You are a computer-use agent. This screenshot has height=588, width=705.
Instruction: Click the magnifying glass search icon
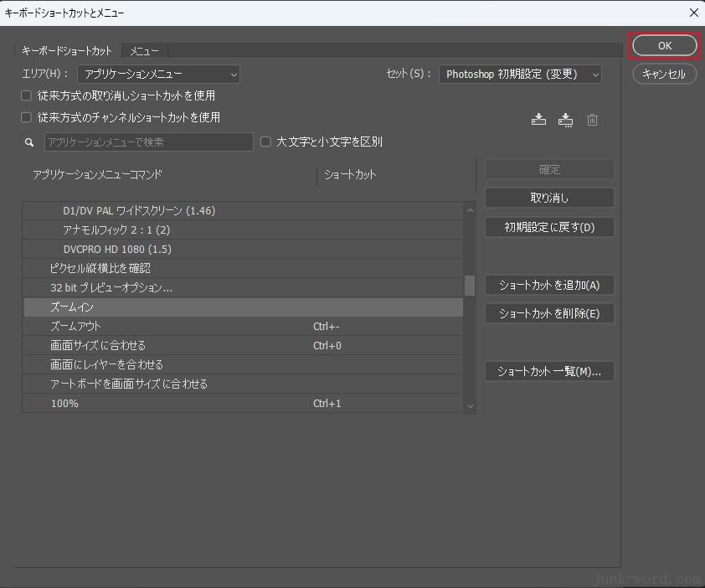[29, 142]
